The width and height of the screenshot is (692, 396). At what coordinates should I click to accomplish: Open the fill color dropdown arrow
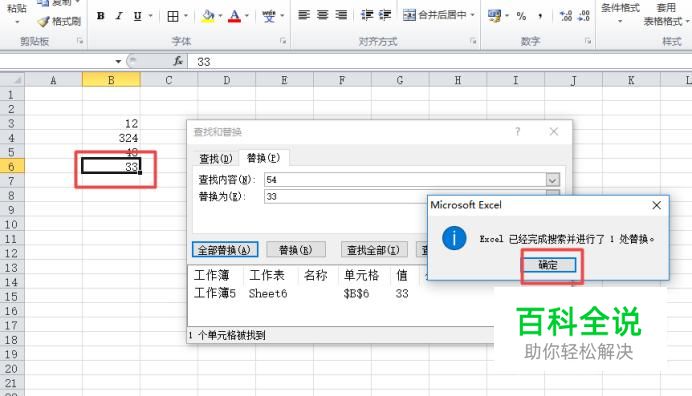click(x=220, y=16)
